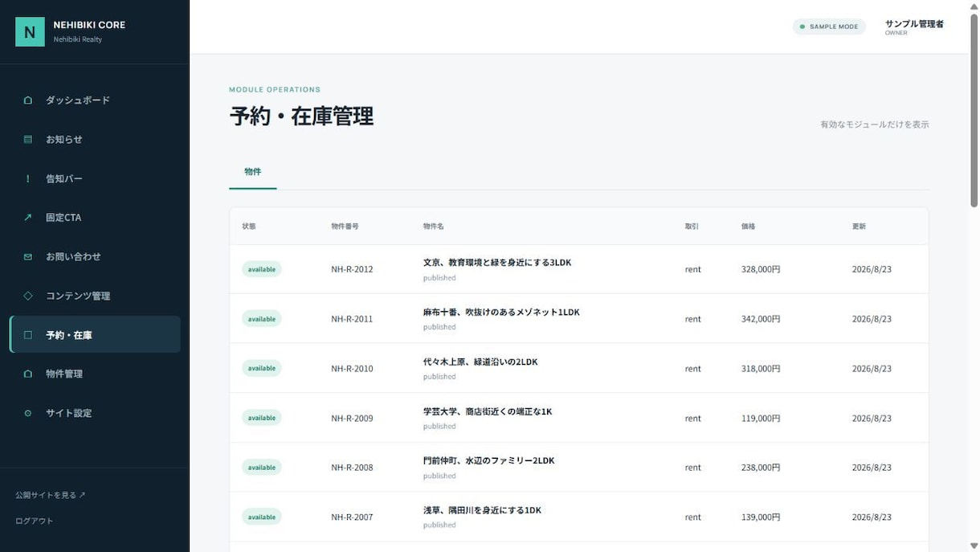Open 麻布十番、吹抜けのあるメゾネット1LDK listing
Screen dimensions: 980x552
[501, 313]
